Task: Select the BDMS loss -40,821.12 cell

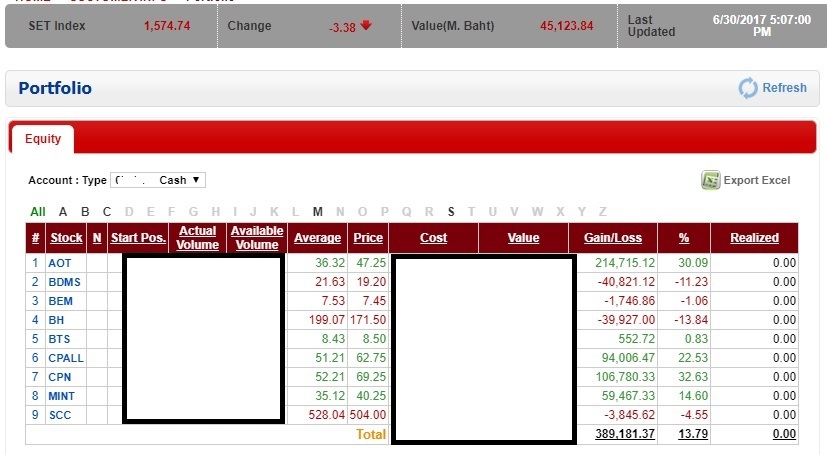Action: coord(626,282)
